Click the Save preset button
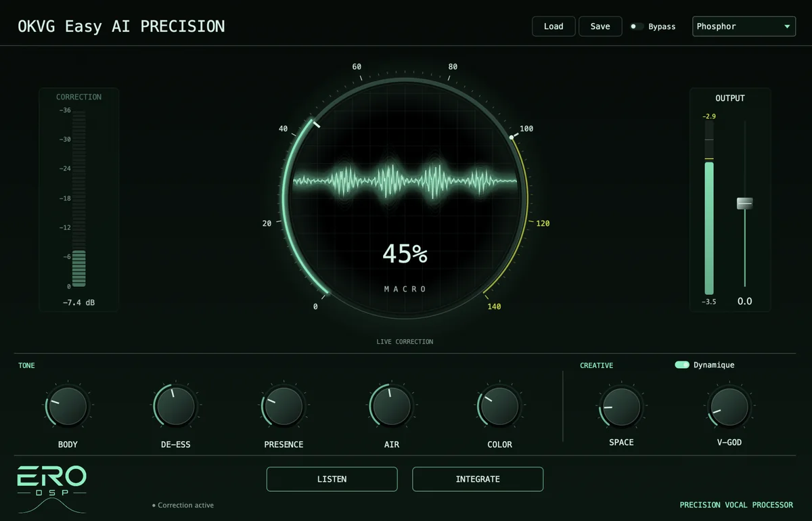The height and width of the screenshot is (521, 812). pos(600,26)
